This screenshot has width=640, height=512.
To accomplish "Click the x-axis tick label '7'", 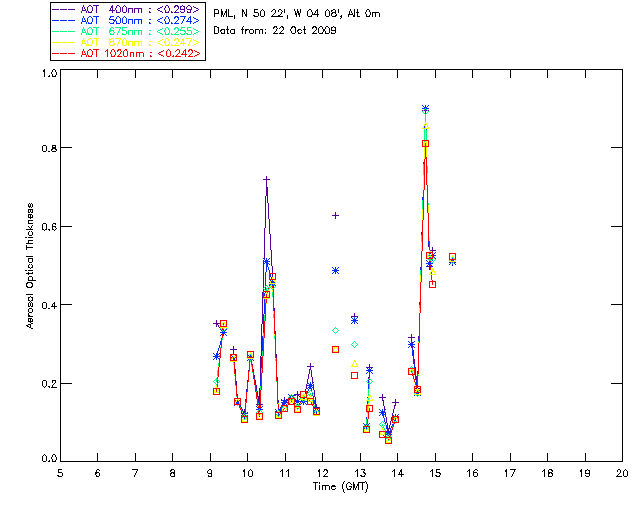I will [135, 473].
